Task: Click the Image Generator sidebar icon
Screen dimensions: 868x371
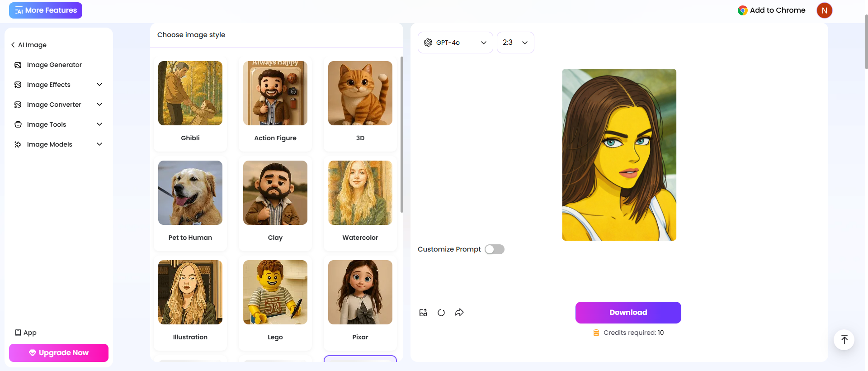Action: point(18,65)
